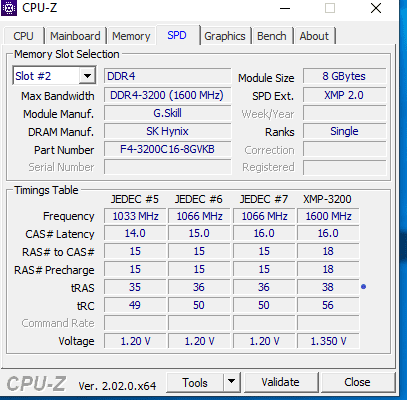Click the XMP-3200 RAS# Precharge value 18
Image resolution: width=407 pixels, height=400 pixels.
click(328, 269)
